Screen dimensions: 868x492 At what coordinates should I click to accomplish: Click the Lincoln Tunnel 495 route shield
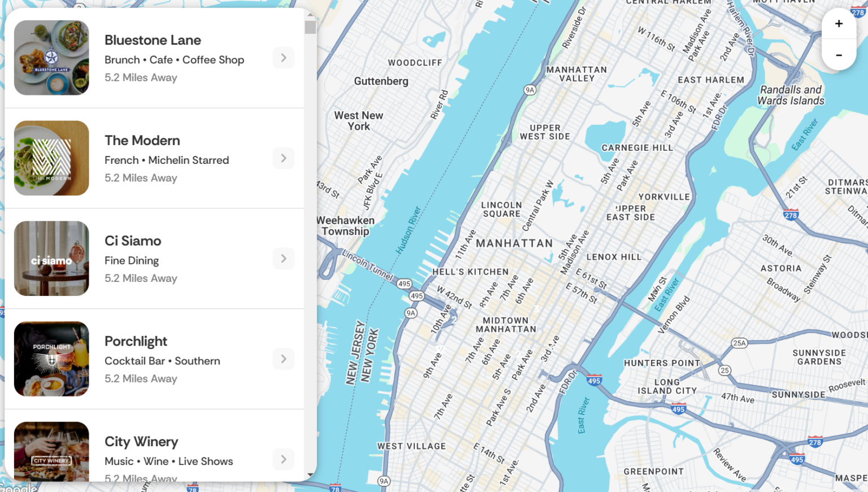tap(404, 284)
